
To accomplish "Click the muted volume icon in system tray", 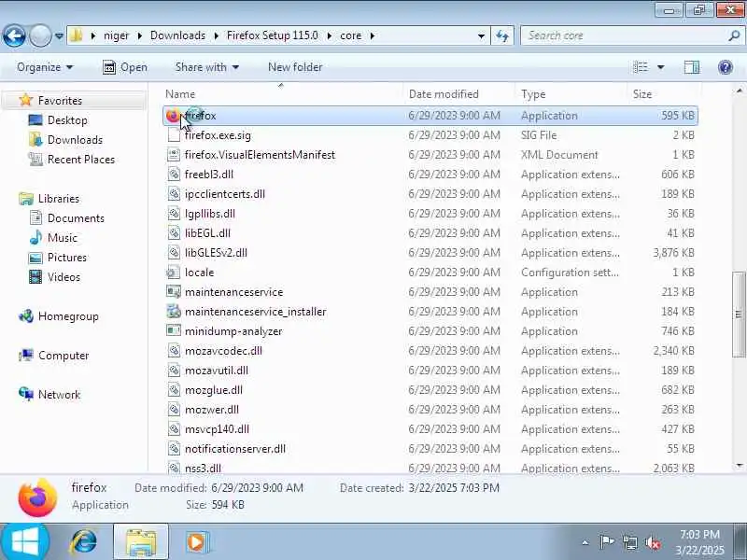I will click(x=652, y=542).
